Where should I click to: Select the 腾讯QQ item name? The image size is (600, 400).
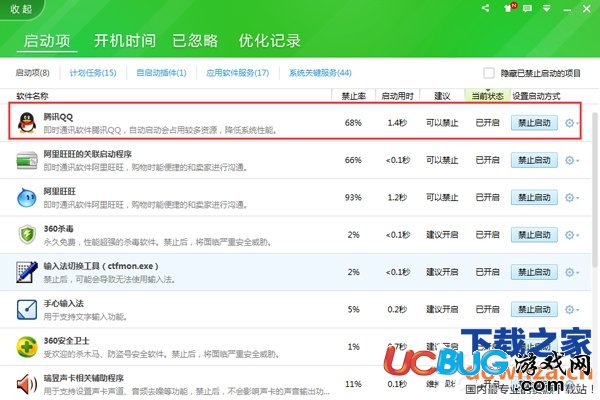click(58, 117)
